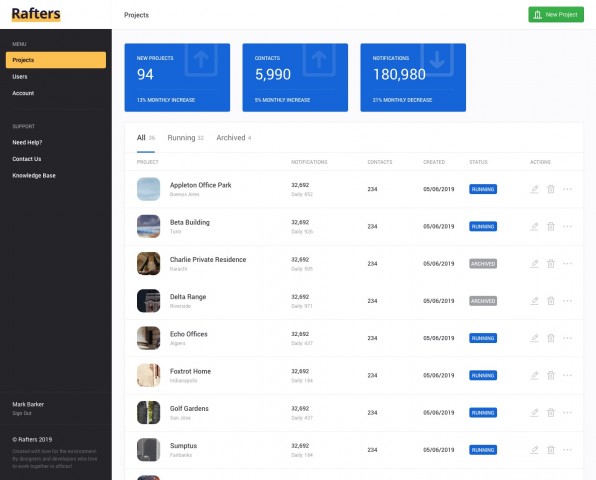Show more options for Echo Offices
This screenshot has width=596, height=480.
pos(567,338)
